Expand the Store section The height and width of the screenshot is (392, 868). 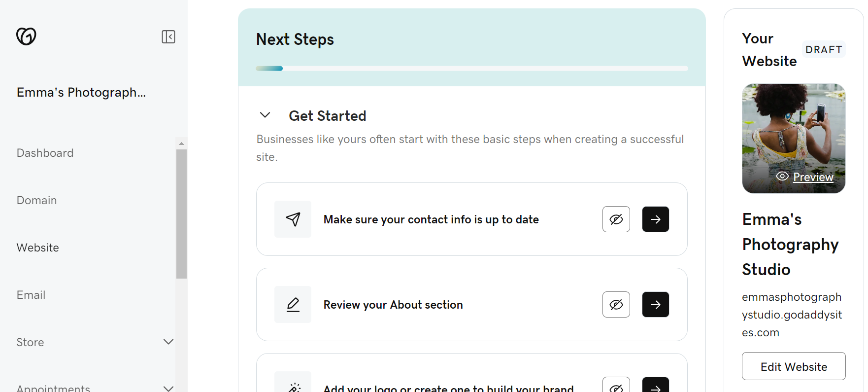tap(168, 342)
